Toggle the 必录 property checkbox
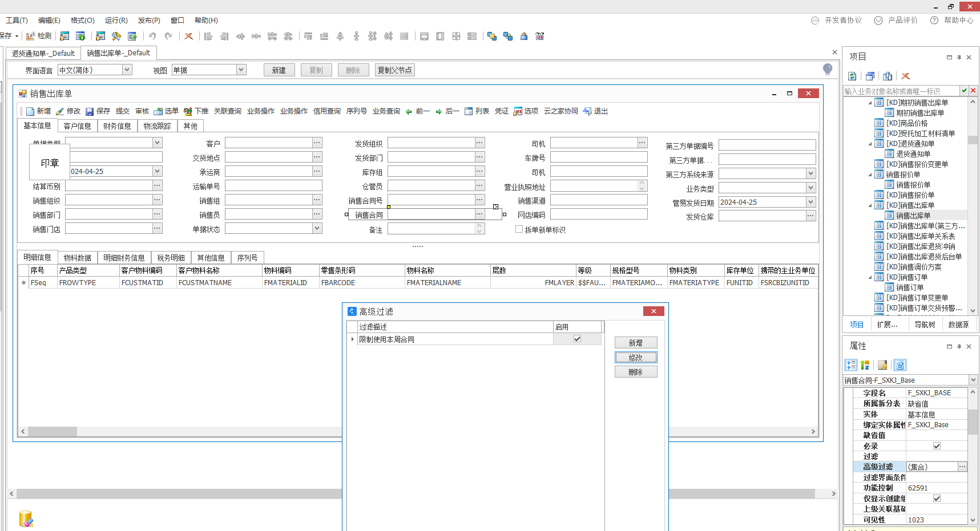The image size is (980, 531). point(937,446)
